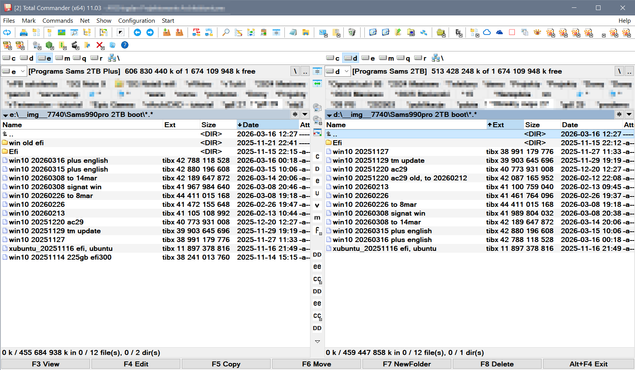Click the favorites star button in left path bar
Screen dimensions: 635x370
point(295,115)
